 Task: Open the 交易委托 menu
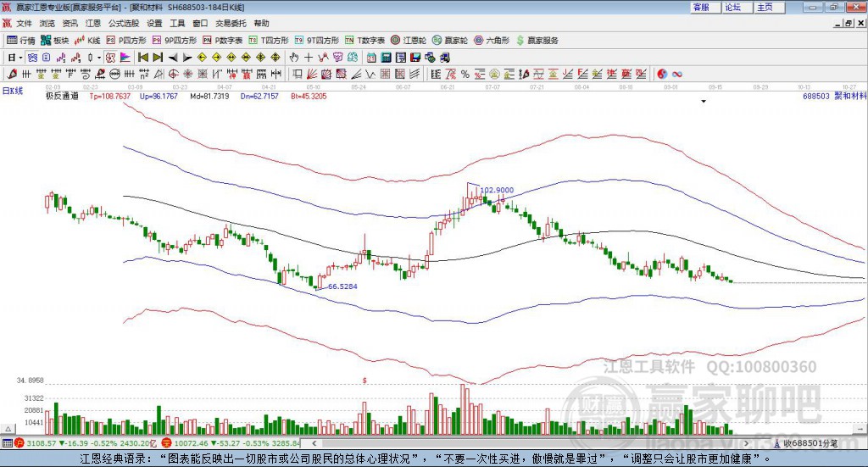(x=231, y=23)
